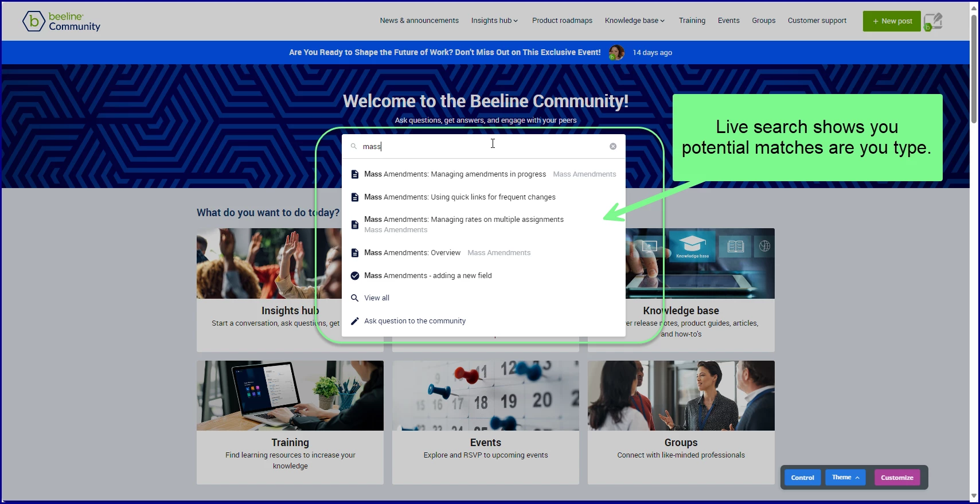Image resolution: width=980 pixels, height=504 pixels.
Task: Click '14 days ago' timestamp in banner
Action: tap(653, 53)
